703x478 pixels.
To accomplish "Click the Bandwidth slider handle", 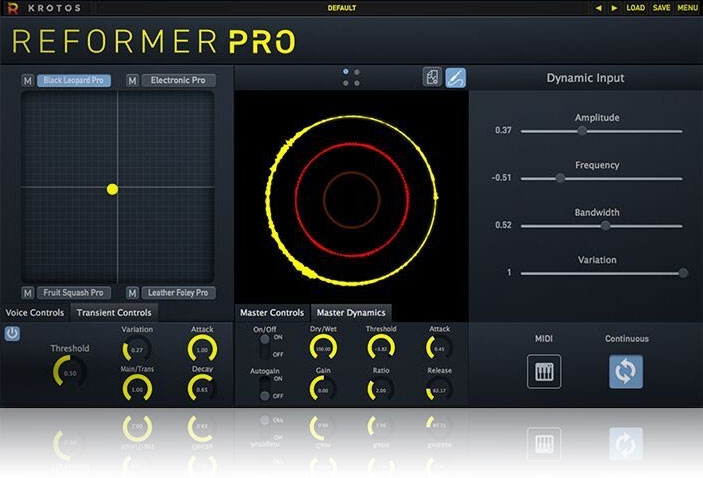I will coord(605,226).
